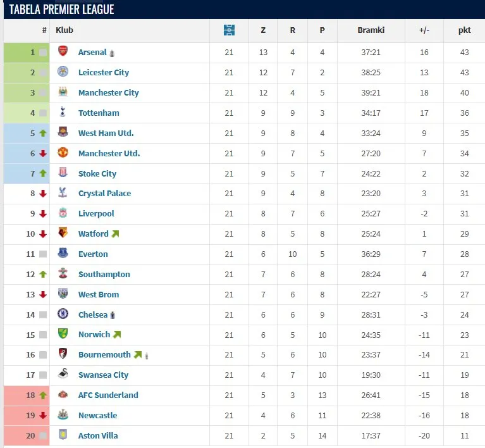This screenshot has height=448, width=485.
Task: Click the Aston Villa crest icon
Action: pyautogui.click(x=63, y=435)
